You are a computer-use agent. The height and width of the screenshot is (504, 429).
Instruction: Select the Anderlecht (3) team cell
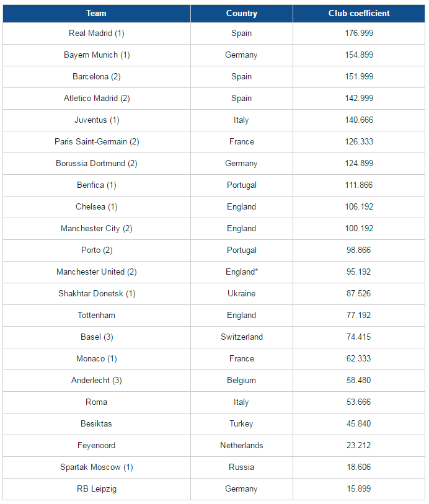tap(97, 380)
